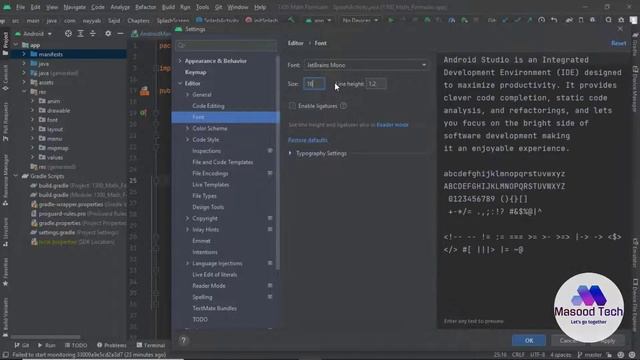640x360 pixels.
Task: Enable ligatures checkbox
Action: (x=292, y=106)
